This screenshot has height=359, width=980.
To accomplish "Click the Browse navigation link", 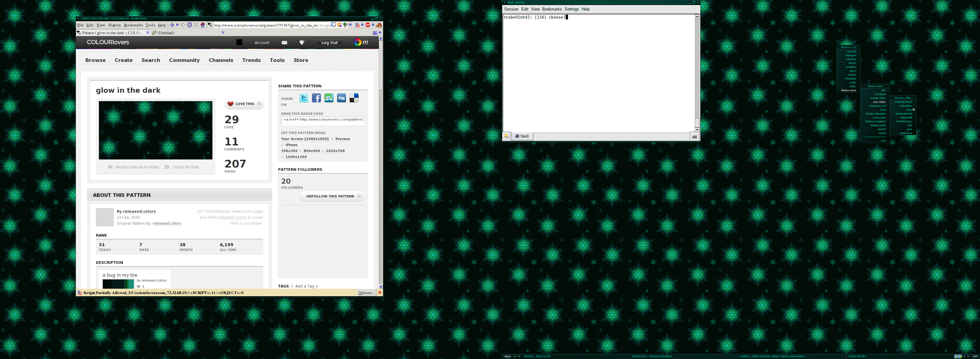I will [96, 60].
